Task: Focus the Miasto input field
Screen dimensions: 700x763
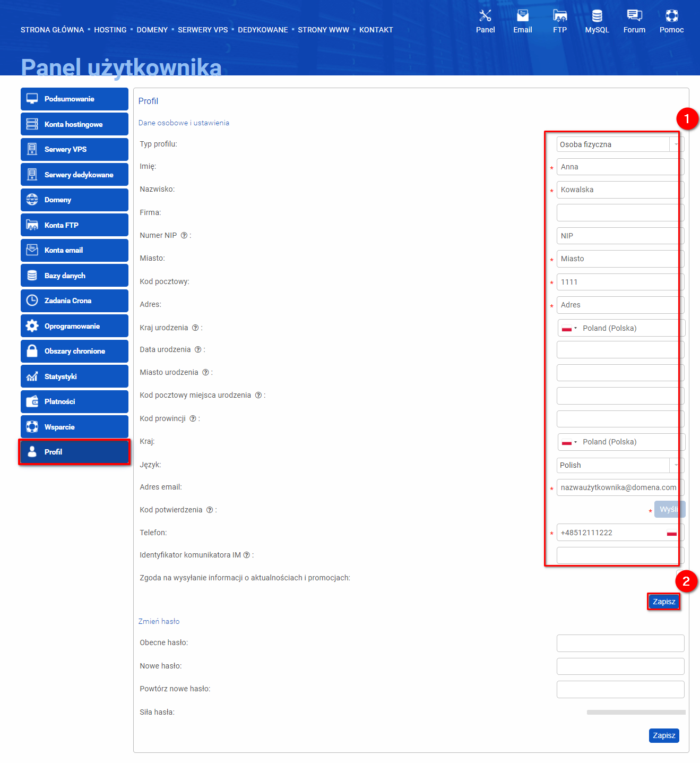Action: coord(620,259)
